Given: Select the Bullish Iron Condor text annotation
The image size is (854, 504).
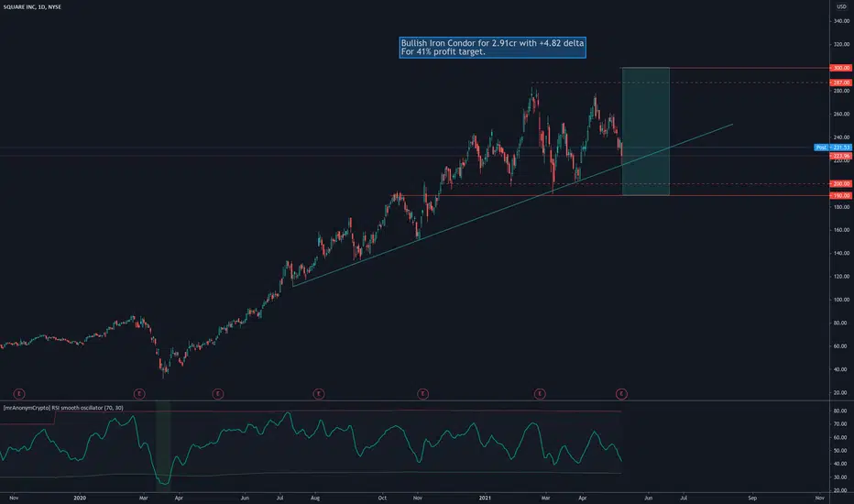Looking at the screenshot, I should pos(492,48).
